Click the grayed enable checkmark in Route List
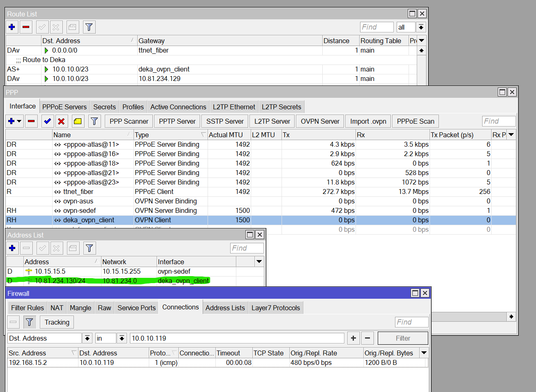The height and width of the screenshot is (392, 536). click(42, 27)
